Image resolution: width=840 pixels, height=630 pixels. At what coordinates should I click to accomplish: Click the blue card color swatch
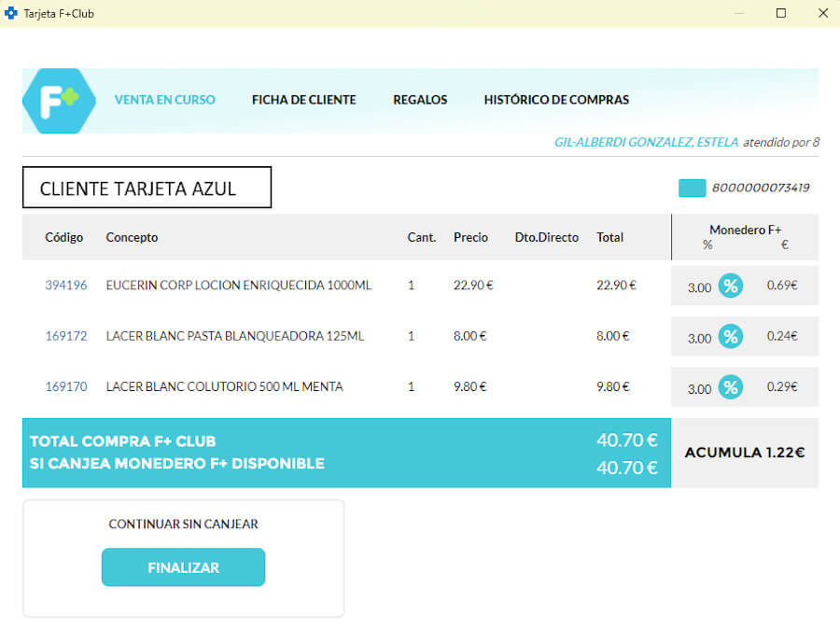[x=692, y=188]
